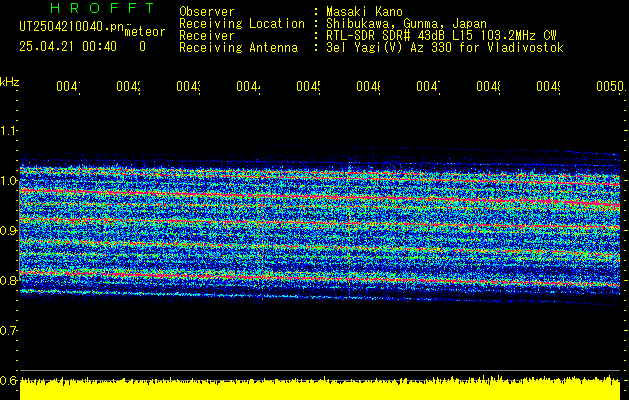
Task: Click the 0048 time marker
Action: coord(489,86)
